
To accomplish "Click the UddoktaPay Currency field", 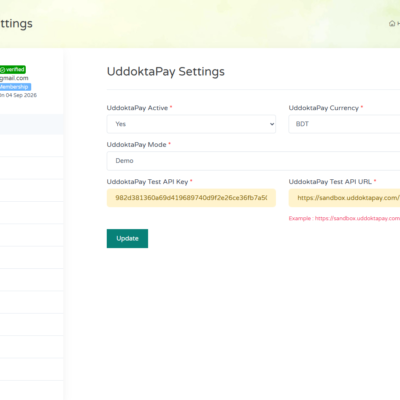I will pos(344,124).
